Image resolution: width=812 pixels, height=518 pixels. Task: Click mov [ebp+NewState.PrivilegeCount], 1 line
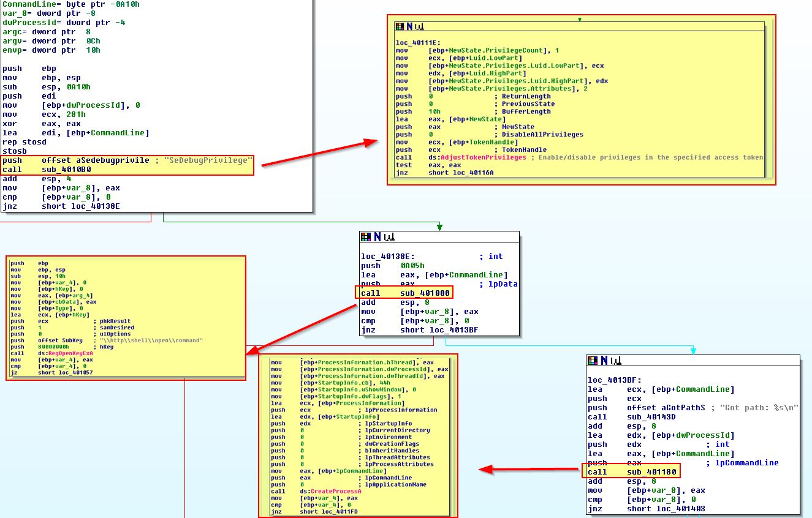[477, 50]
